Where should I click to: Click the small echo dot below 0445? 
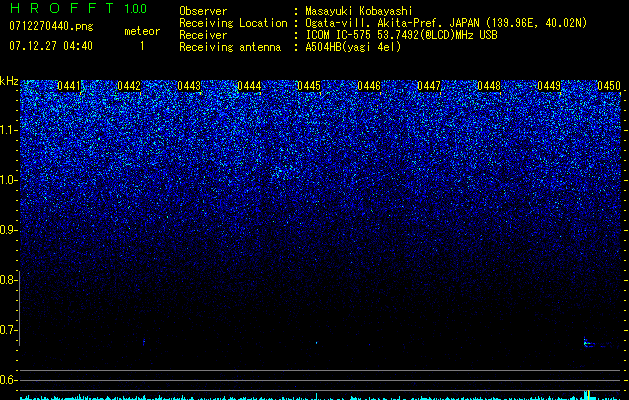[x=317, y=343]
